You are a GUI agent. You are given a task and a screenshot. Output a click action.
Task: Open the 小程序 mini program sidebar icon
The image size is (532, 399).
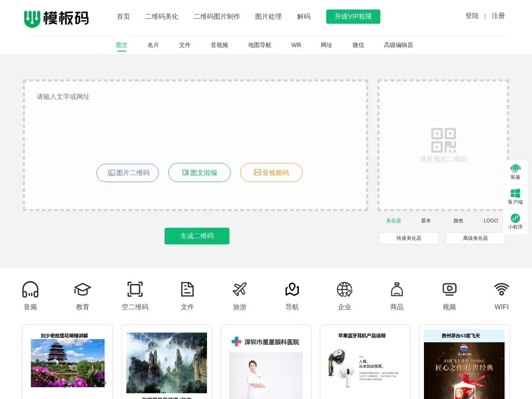515,221
